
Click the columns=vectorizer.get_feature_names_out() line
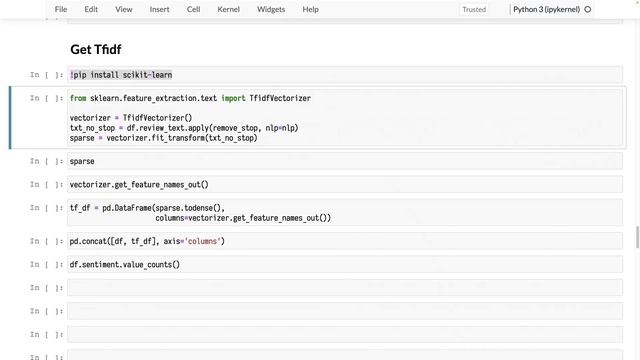243,218
